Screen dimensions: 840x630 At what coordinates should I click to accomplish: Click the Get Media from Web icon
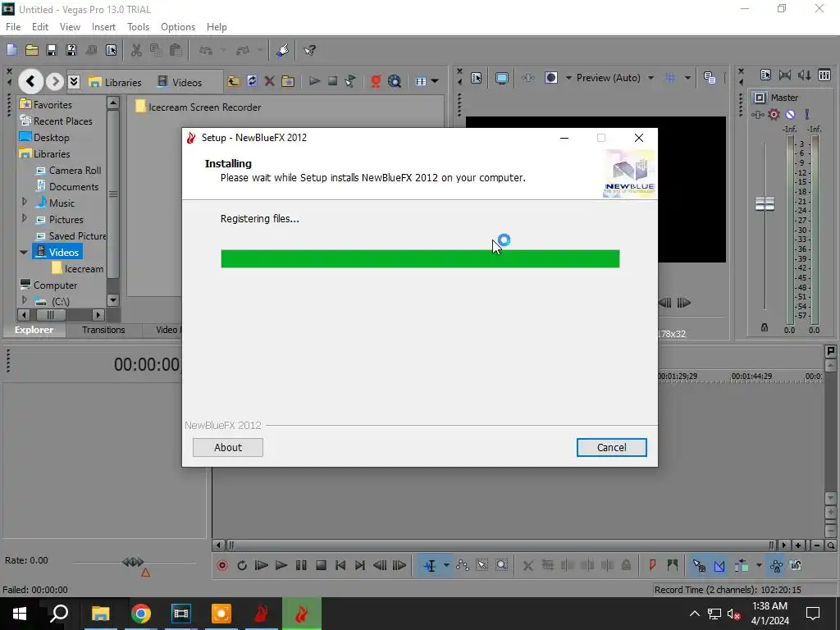(x=395, y=81)
